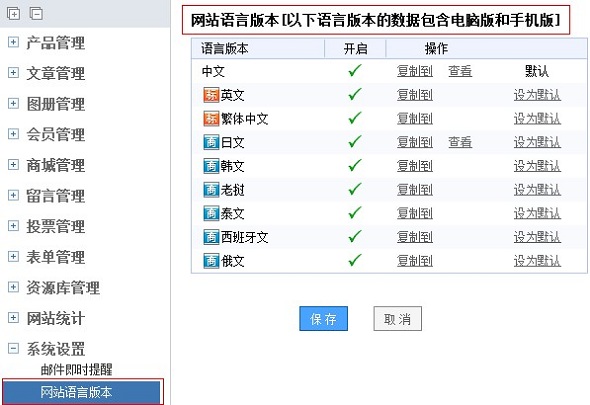Click the blue icon beside 日文
Viewport: 590px width, 405px height.
click(211, 142)
